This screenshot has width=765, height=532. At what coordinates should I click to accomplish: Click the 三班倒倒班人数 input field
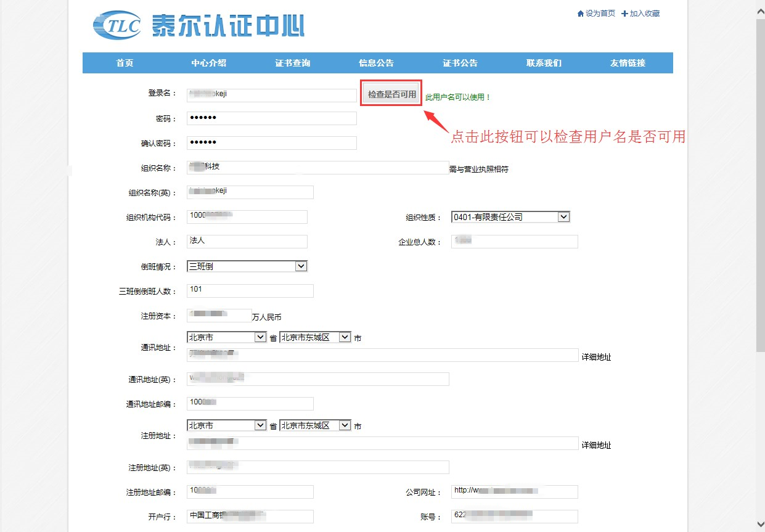pos(250,290)
